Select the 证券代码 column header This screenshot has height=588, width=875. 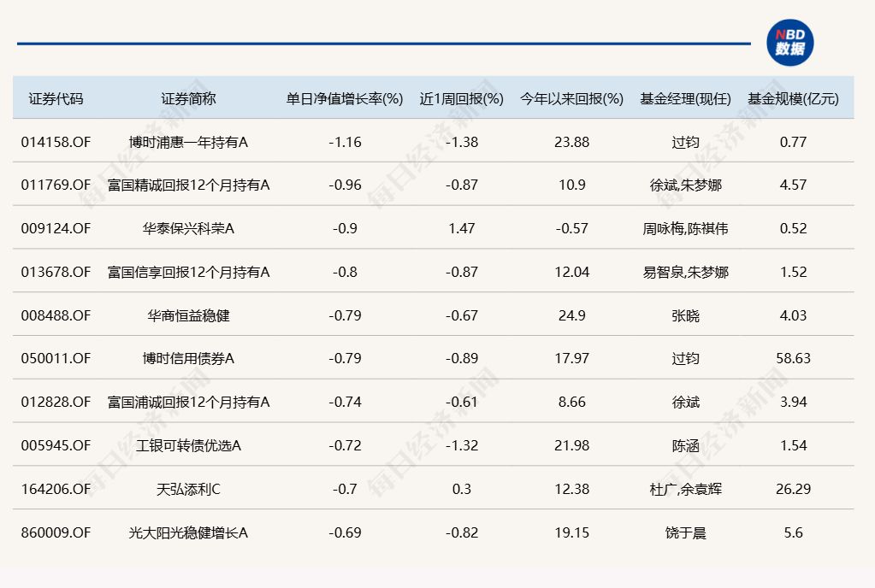[56, 98]
